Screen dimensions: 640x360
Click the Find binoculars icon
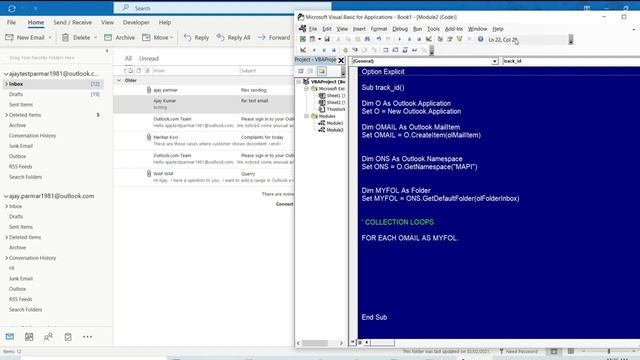(367, 39)
